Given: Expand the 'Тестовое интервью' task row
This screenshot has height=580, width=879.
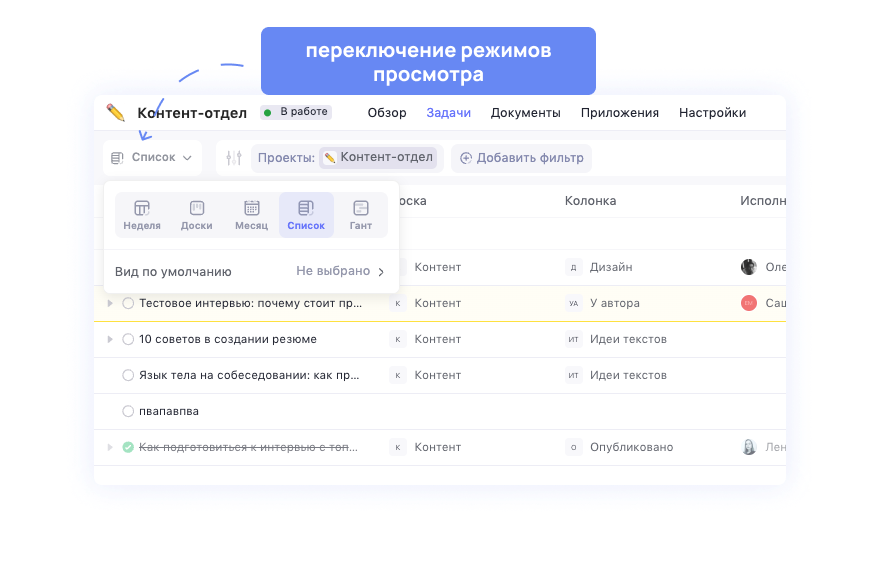Looking at the screenshot, I should (110, 303).
